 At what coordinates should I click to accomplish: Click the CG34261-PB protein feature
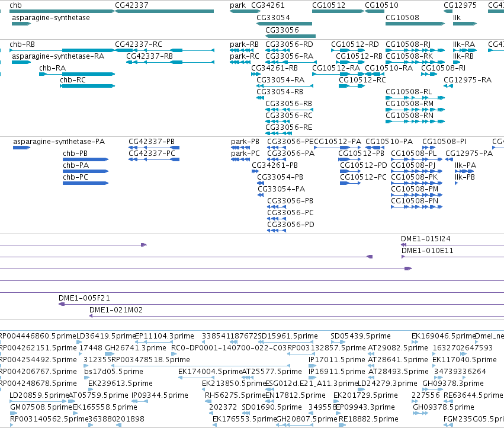click(255, 171)
